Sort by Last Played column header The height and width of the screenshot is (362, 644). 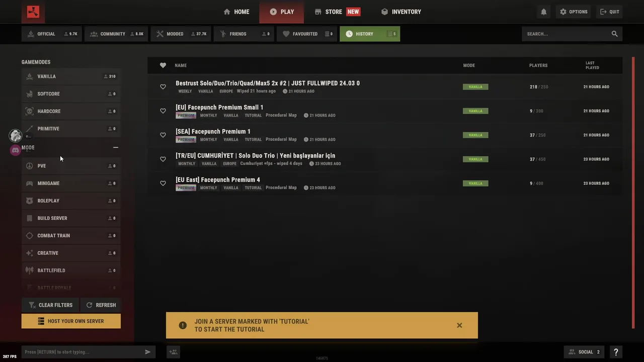point(592,65)
